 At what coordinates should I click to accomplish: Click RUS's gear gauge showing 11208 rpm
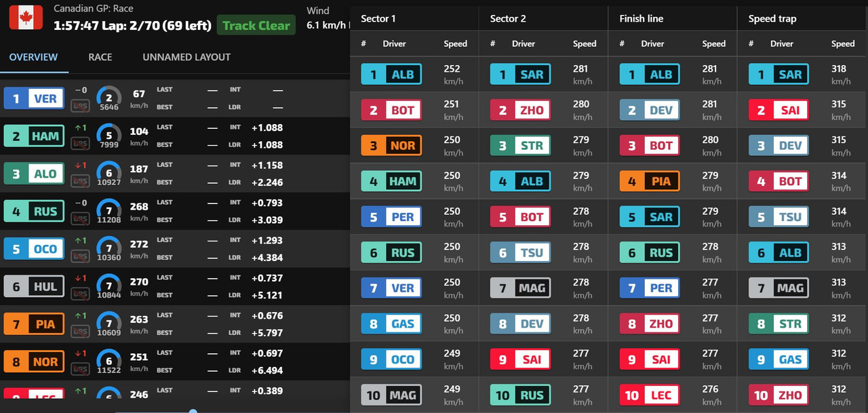[x=108, y=211]
